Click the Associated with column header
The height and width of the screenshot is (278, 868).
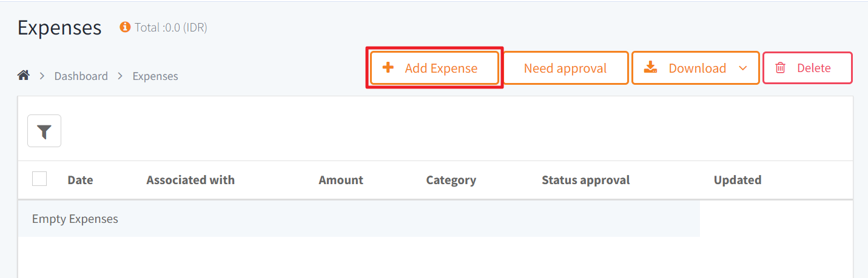tap(190, 180)
